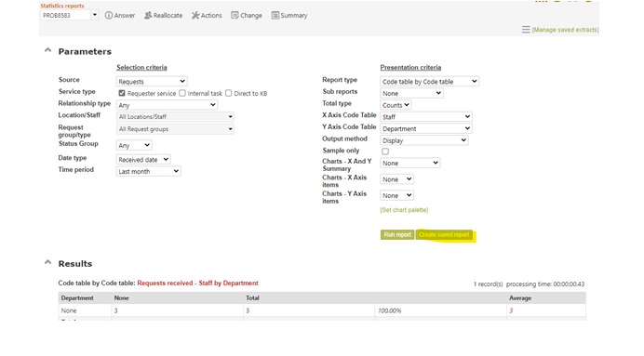The image size is (644, 356).
Task: Click the Actions toolbar label
Action: coord(211,15)
